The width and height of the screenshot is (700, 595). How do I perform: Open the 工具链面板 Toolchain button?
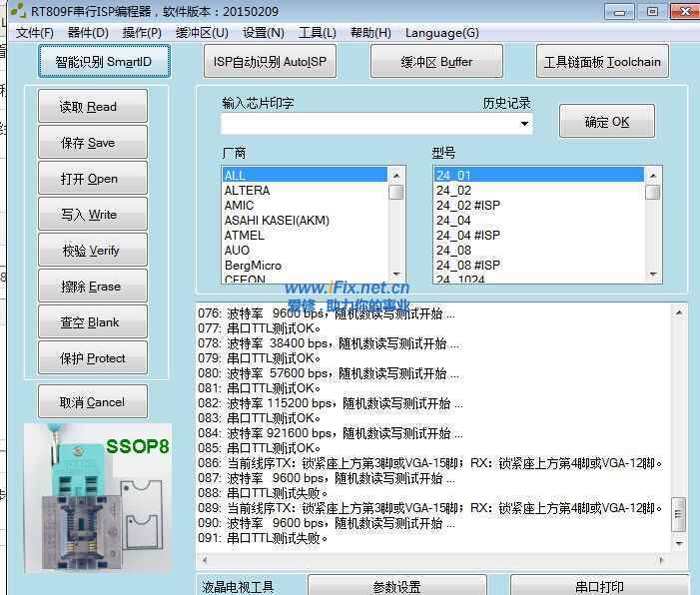coord(602,61)
